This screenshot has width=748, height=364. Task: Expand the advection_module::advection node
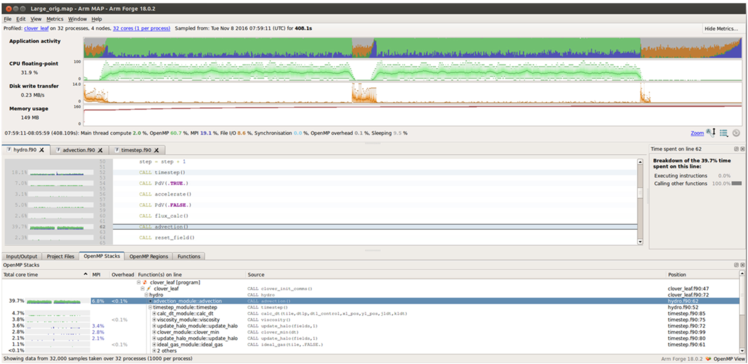point(150,301)
